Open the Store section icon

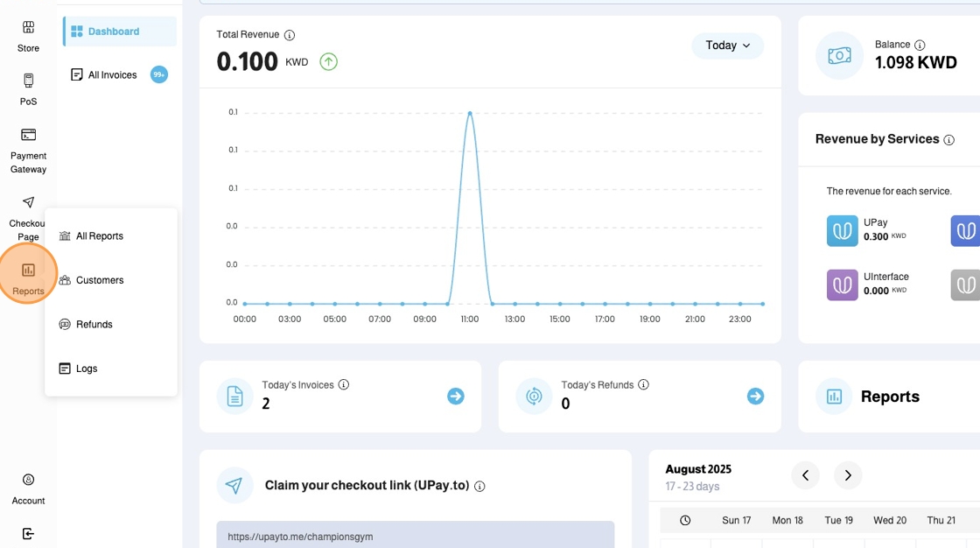point(28,28)
